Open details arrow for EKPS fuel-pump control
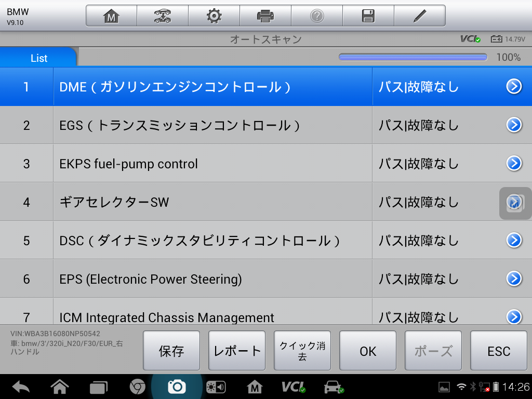The height and width of the screenshot is (399, 532). coord(514,163)
